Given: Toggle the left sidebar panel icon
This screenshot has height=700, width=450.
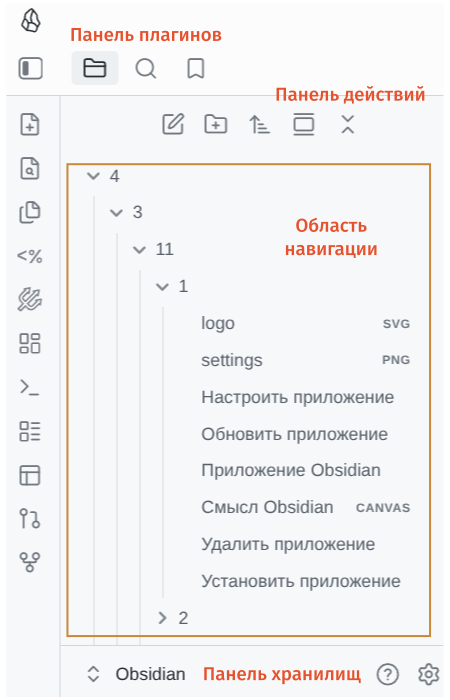Looking at the screenshot, I should pos(30,68).
